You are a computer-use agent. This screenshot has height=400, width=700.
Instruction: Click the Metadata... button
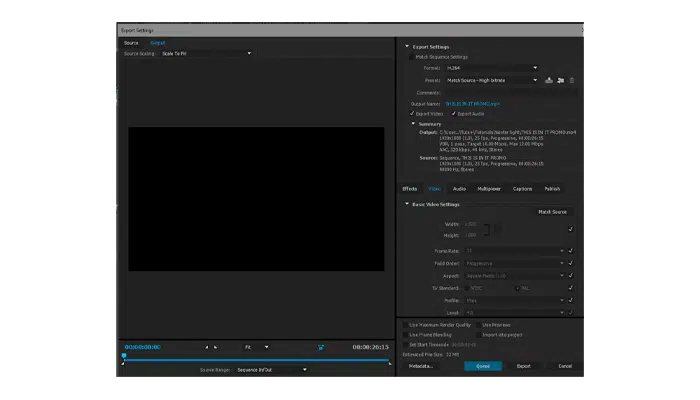(421, 366)
